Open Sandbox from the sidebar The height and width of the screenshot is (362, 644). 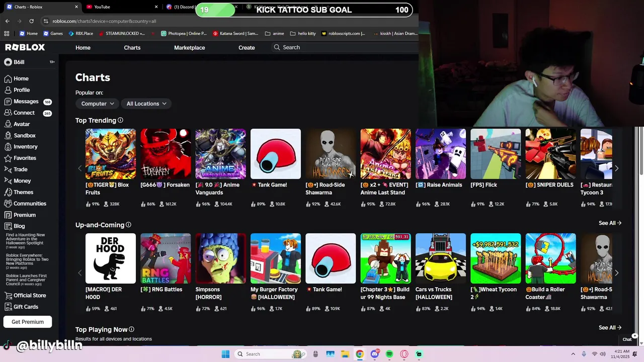(20, 135)
